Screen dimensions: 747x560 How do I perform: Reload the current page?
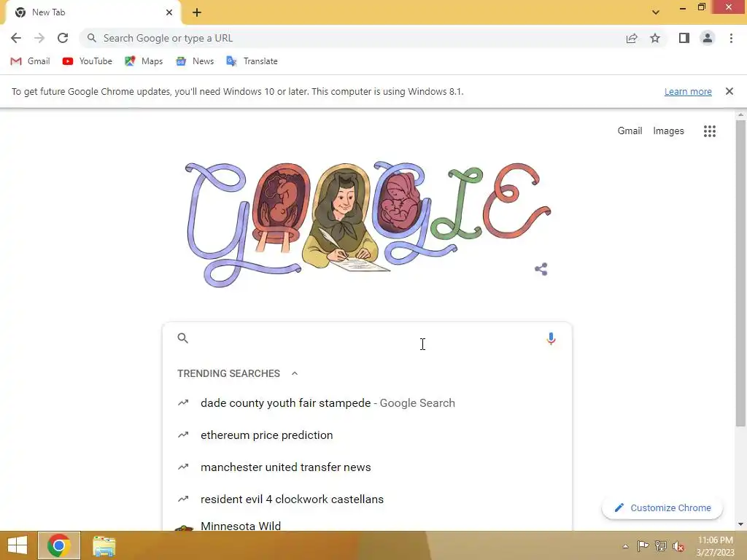[63, 38]
